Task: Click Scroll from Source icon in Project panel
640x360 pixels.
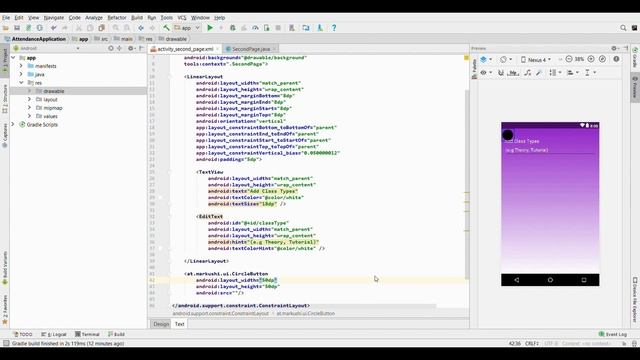Action: coord(111,48)
